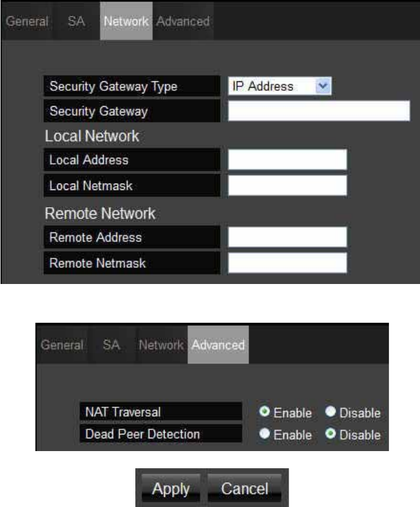
Task: Click into the Local Address field
Action: click(x=287, y=159)
